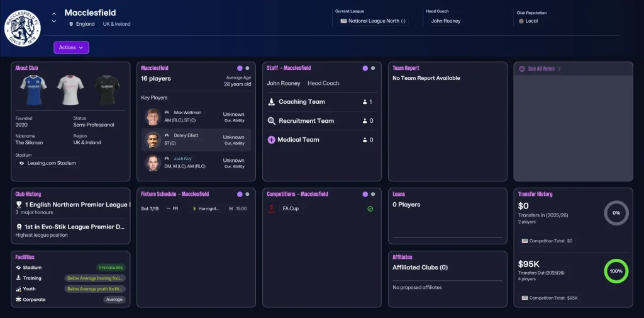
Task: Open the Medical Team row
Action: pos(321,140)
